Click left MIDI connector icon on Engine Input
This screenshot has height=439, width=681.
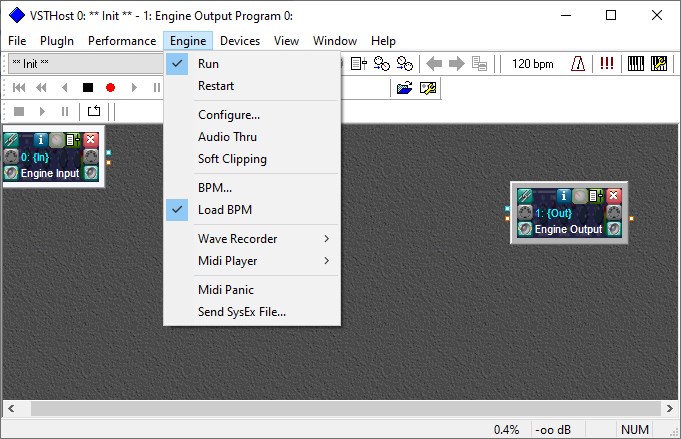point(11,156)
